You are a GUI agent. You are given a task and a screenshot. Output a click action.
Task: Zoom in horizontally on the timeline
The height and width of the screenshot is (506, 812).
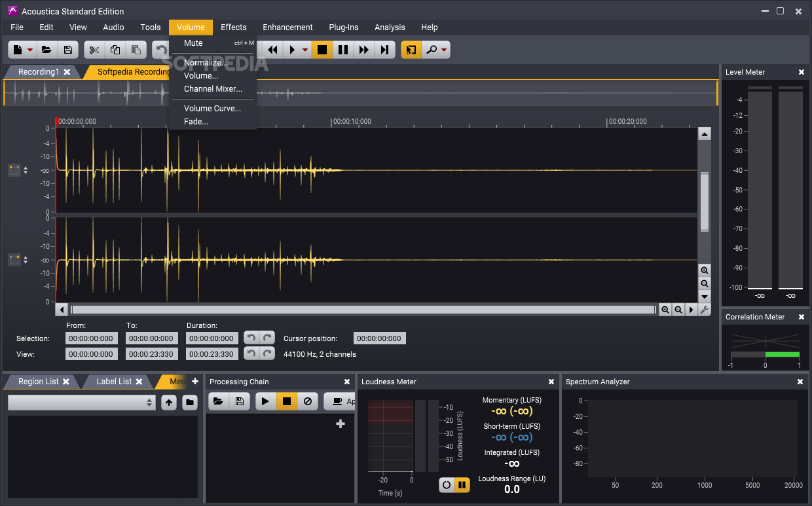pyautogui.click(x=665, y=310)
